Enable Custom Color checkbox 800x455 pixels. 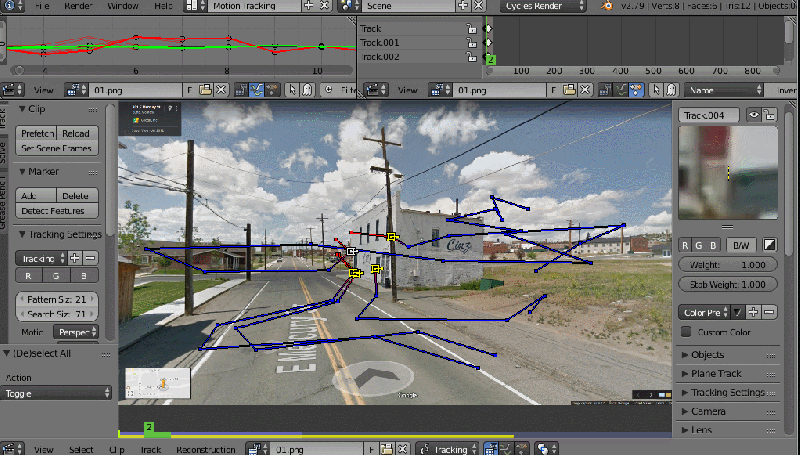(x=686, y=332)
